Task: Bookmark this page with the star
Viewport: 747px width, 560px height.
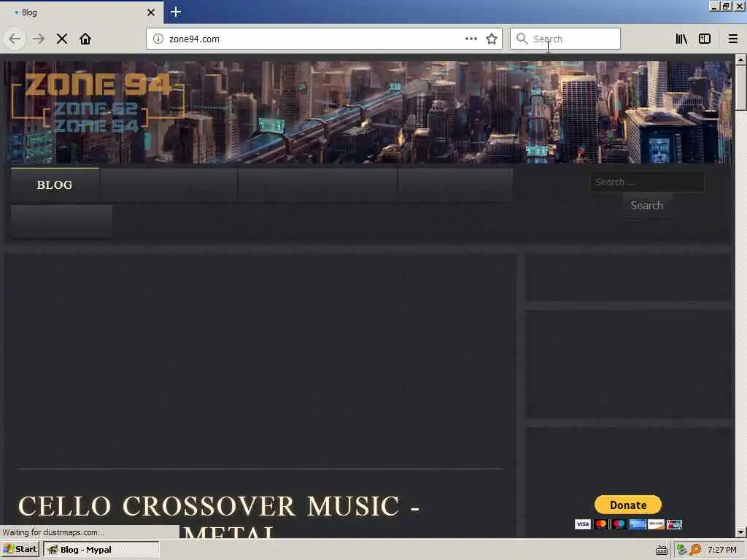Action: 492,39
